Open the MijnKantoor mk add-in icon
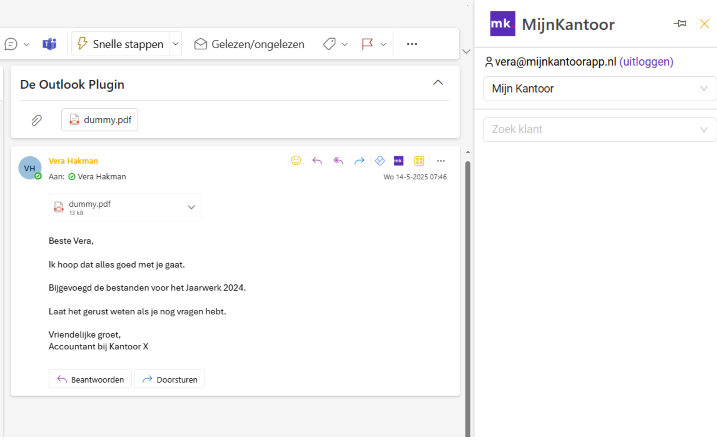This screenshot has height=443, width=717. pos(399,161)
